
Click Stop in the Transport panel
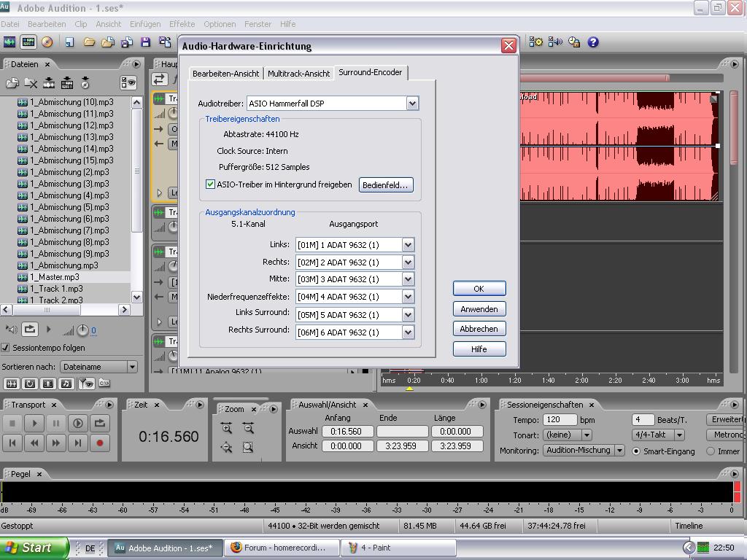pos(12,423)
